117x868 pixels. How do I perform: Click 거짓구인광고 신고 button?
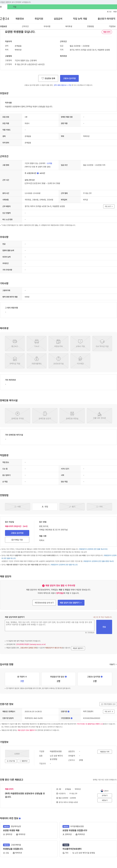pyautogui.click(x=108, y=704)
